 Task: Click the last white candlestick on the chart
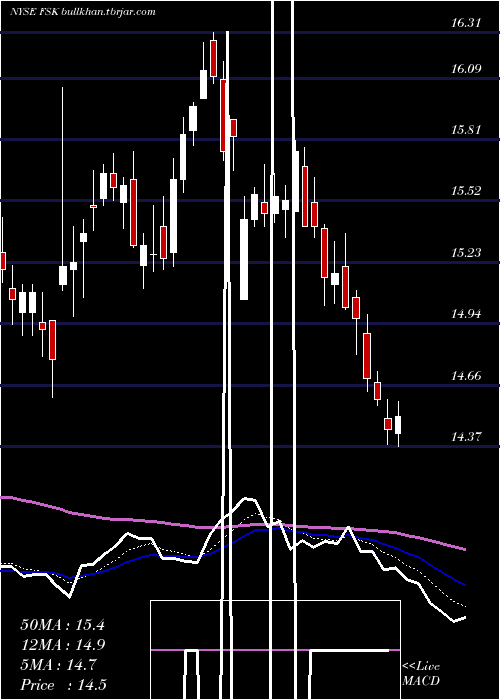398,424
